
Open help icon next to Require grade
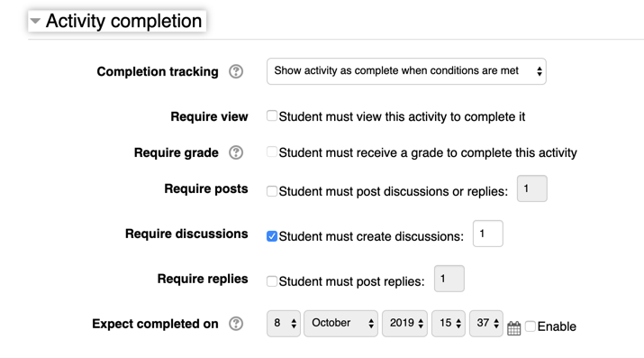[236, 152]
